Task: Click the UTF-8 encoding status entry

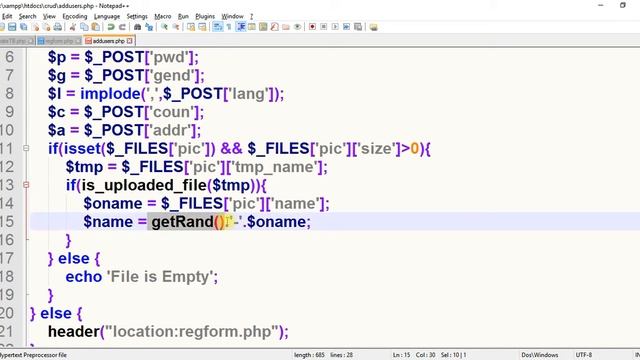Action: (x=584, y=355)
